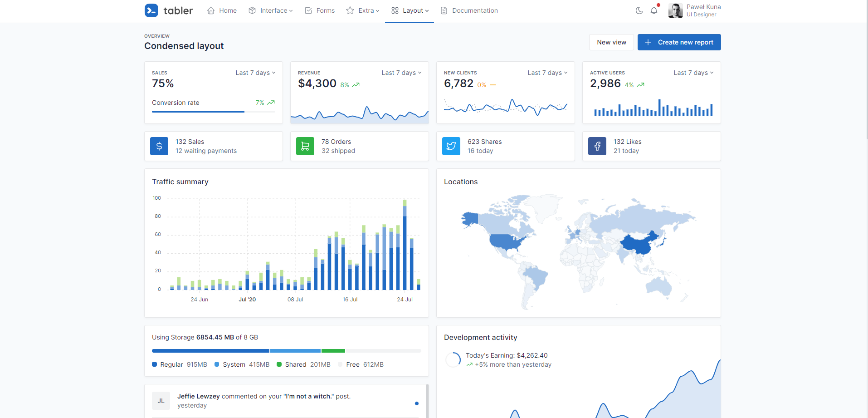868x418 pixels.
Task: Open the Active Users Last 7 days dropdown
Action: (693, 73)
